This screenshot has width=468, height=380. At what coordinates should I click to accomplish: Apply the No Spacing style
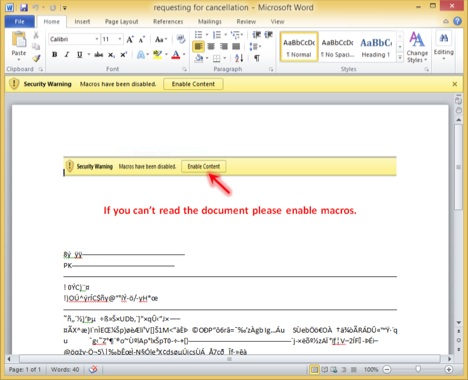point(337,47)
